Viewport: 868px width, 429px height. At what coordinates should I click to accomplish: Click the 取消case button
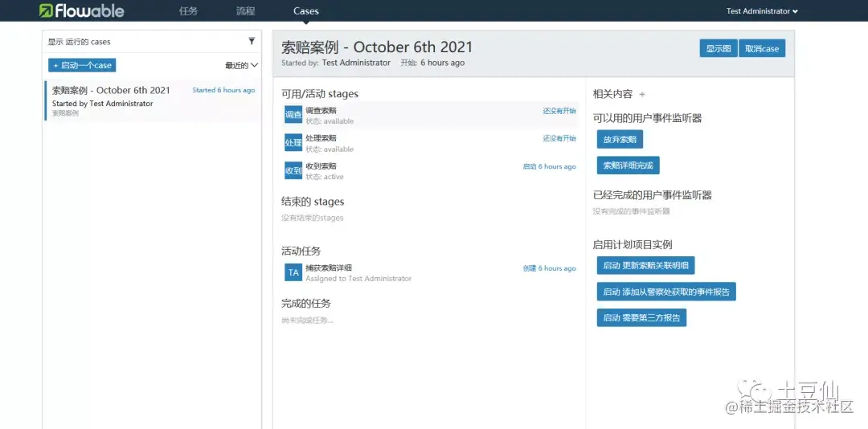[x=762, y=48]
